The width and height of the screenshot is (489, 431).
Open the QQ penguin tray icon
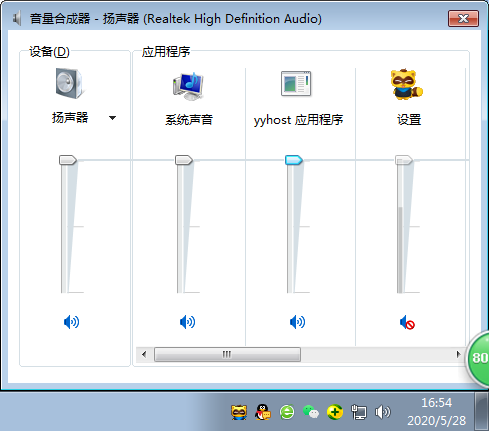[x=263, y=412]
